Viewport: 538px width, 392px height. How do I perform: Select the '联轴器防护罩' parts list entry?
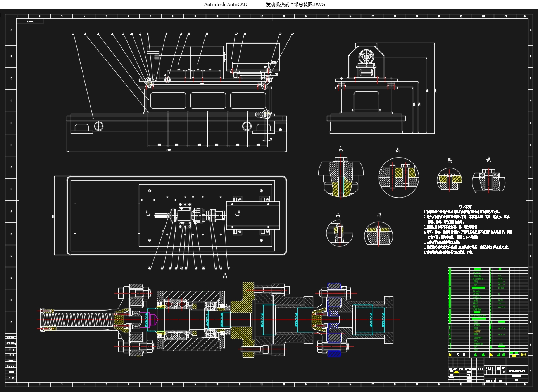pyautogui.click(x=478, y=316)
